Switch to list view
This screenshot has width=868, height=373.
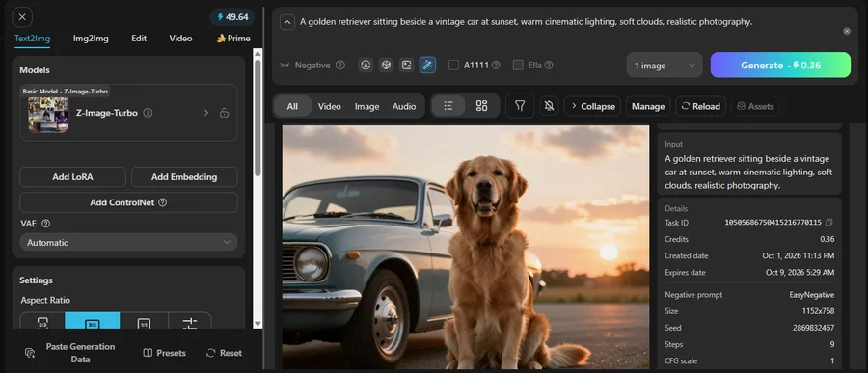448,106
